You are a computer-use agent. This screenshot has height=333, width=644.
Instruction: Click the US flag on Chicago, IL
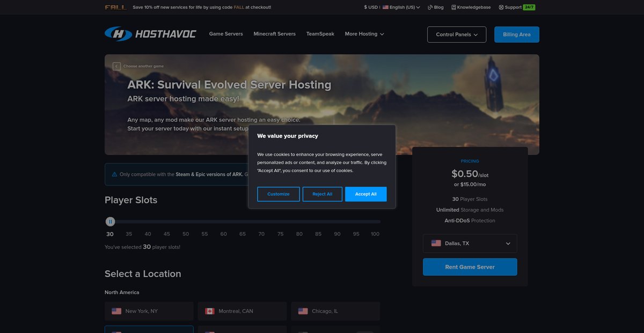(x=303, y=311)
